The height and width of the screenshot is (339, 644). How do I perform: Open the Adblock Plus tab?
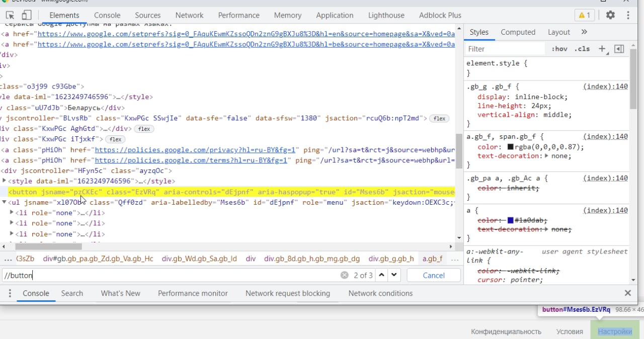point(440,15)
